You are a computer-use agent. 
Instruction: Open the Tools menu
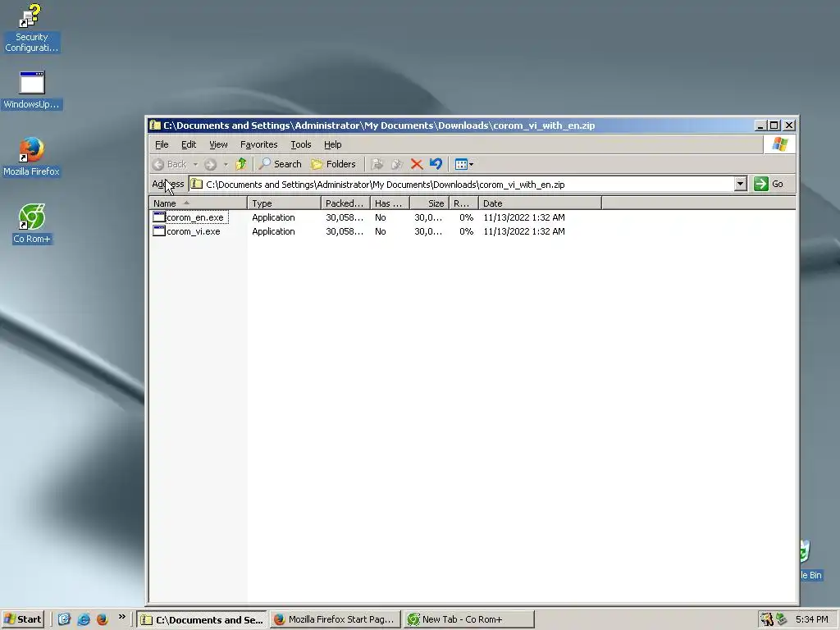tap(300, 144)
